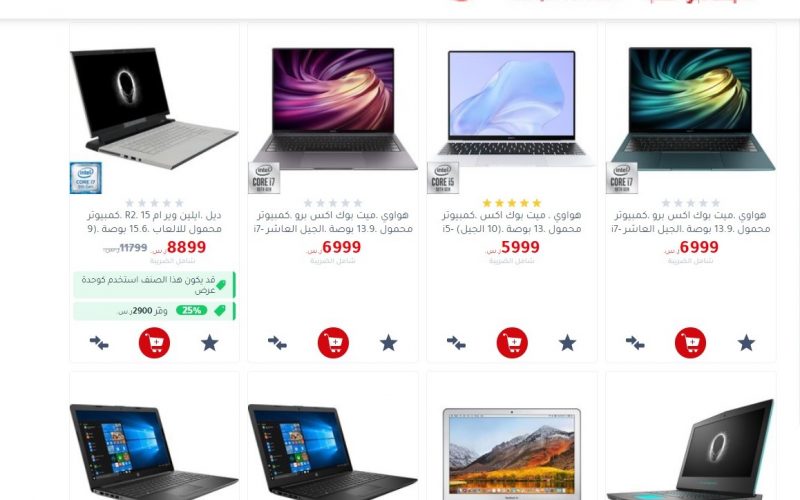The height and width of the screenshot is (500, 800).
Task: Click the five-star rating of MateBook X i5
Action: (x=512, y=203)
